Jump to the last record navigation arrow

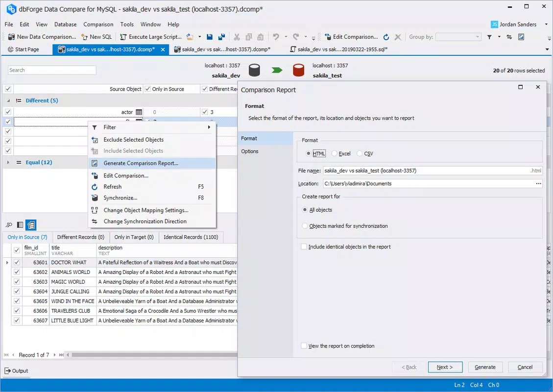pyautogui.click(x=61, y=355)
